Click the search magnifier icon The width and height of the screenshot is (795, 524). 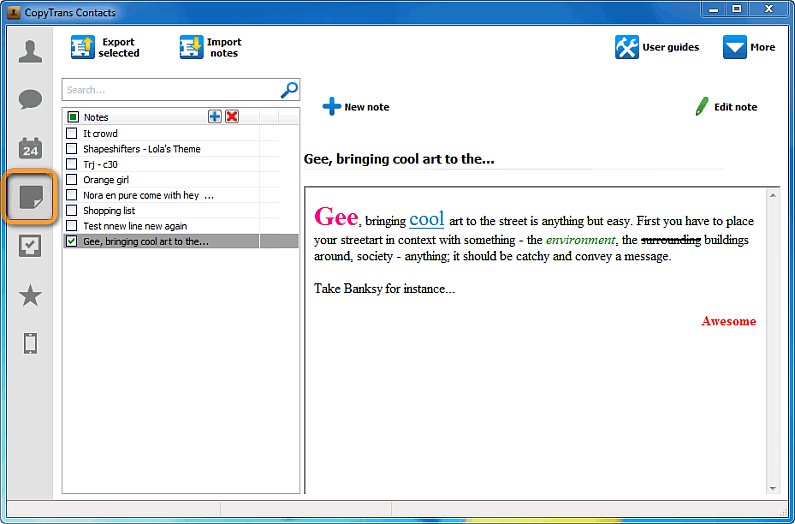click(x=289, y=90)
